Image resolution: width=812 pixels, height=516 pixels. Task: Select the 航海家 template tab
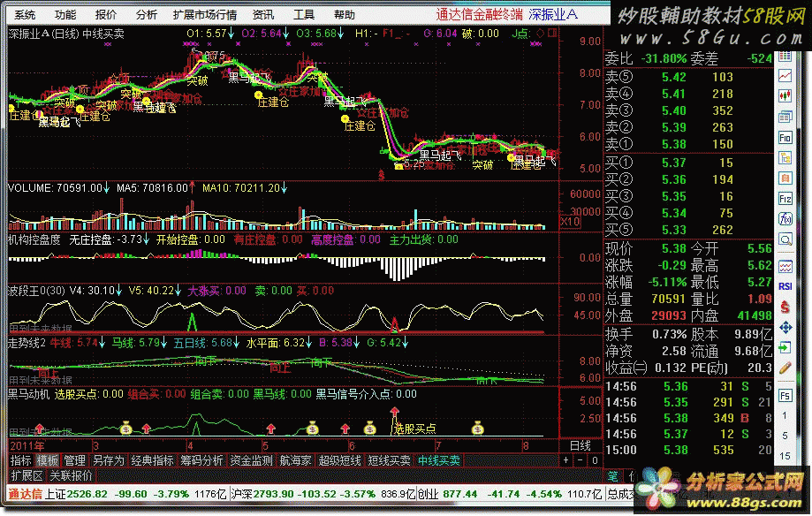tap(296, 460)
